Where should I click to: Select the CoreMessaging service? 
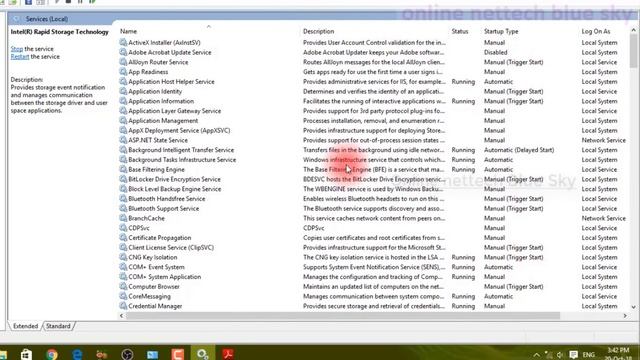coord(149,297)
